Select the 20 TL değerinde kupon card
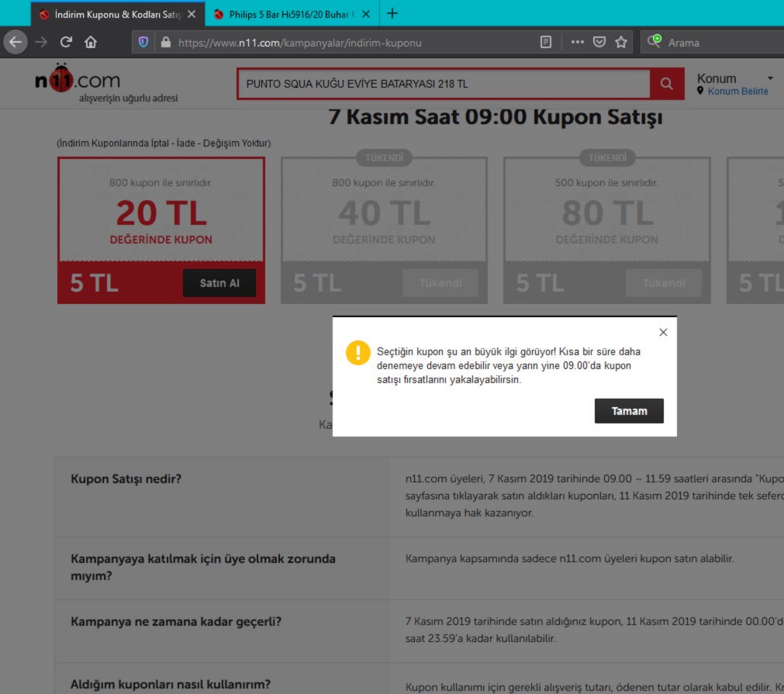The image size is (784, 694). (161, 230)
